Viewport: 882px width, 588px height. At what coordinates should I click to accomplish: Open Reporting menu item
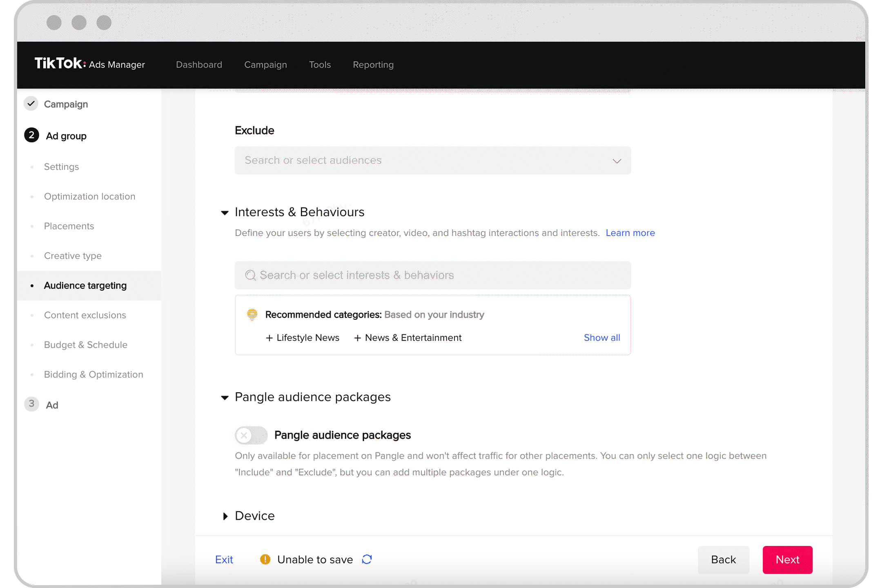[374, 65]
